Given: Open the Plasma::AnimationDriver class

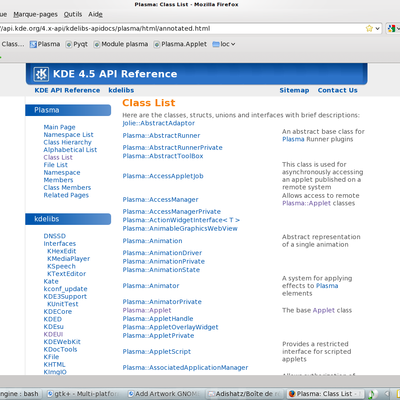Looking at the screenshot, I should click(x=162, y=253).
